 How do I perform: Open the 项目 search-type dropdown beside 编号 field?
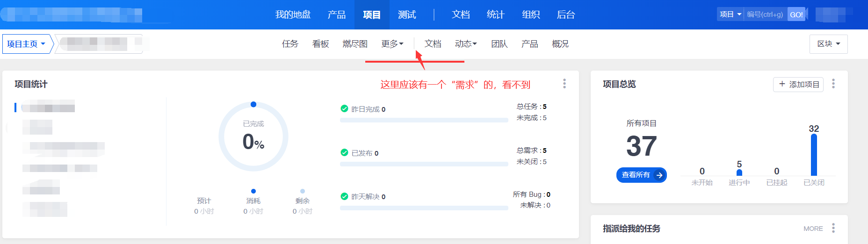730,14
